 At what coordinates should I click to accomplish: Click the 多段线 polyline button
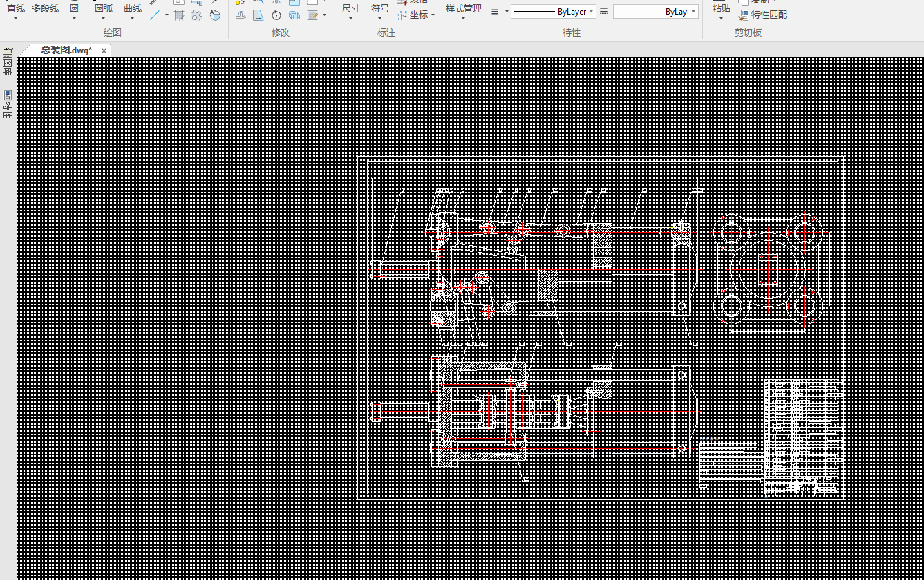(x=46, y=8)
